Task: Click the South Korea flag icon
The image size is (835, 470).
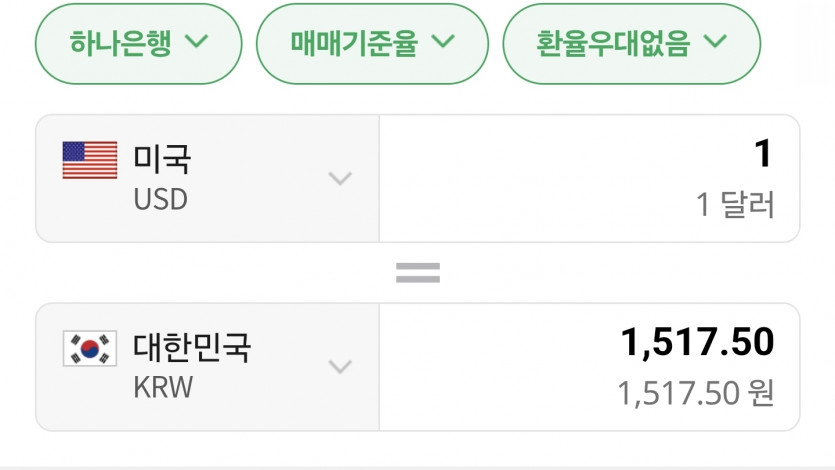Action: [x=90, y=348]
